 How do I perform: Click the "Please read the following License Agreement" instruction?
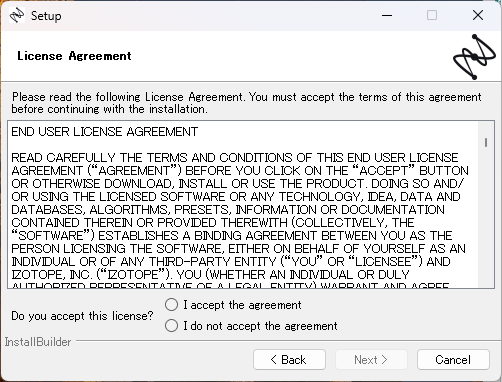pos(246,103)
